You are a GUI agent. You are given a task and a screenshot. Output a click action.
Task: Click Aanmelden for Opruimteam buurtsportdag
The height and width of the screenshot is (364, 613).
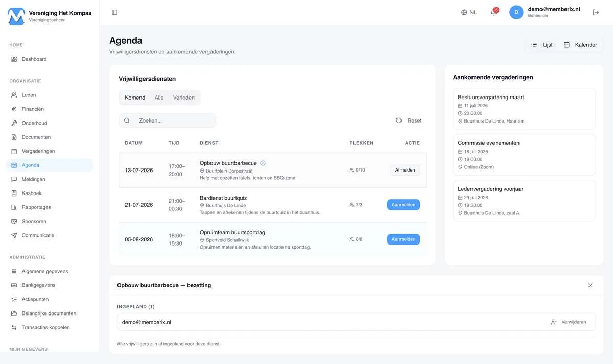point(404,239)
